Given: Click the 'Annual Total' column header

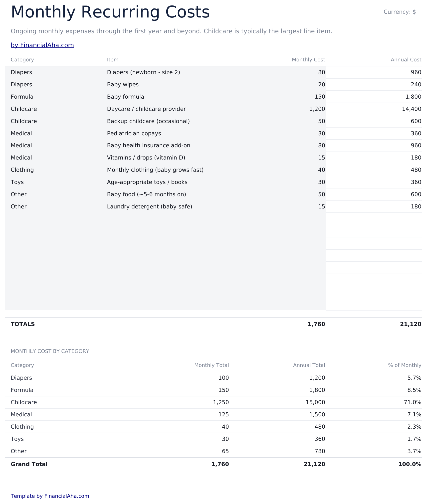Looking at the screenshot, I should click(309, 365).
